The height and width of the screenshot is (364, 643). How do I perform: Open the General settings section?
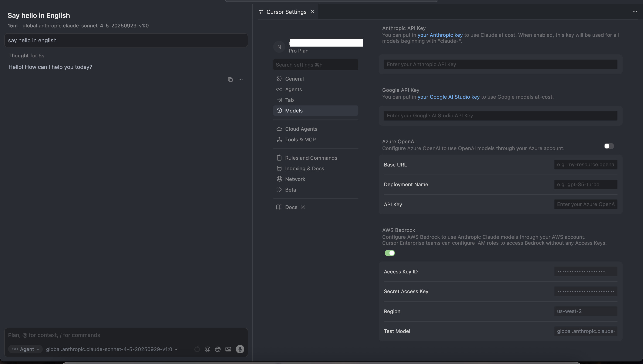pos(294,79)
